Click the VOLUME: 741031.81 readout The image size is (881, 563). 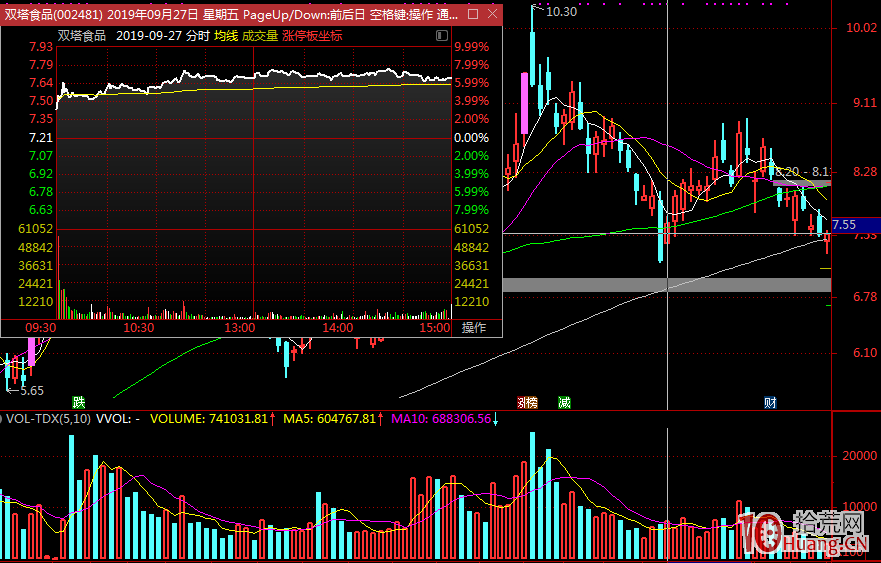209,419
